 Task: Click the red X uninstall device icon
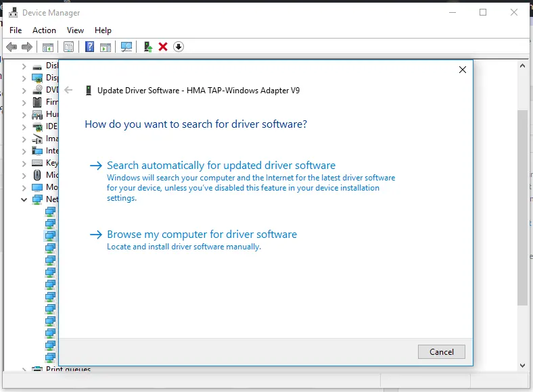pos(163,47)
